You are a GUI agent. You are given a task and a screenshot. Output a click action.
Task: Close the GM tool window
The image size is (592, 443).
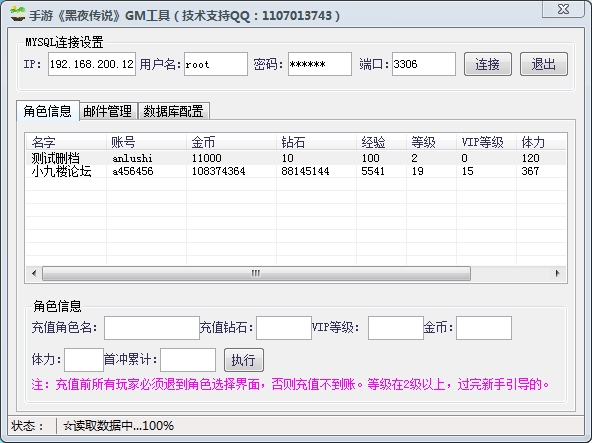563,9
